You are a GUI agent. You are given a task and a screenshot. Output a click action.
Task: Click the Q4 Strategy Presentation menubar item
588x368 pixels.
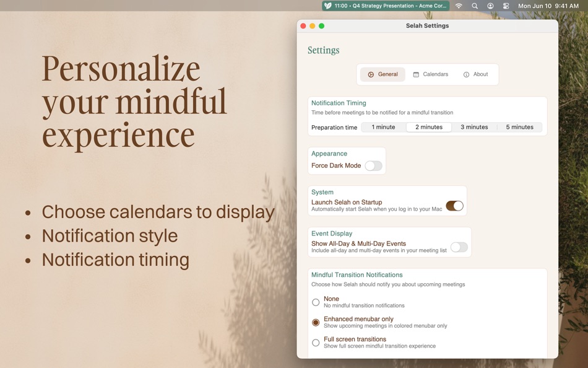tap(386, 6)
